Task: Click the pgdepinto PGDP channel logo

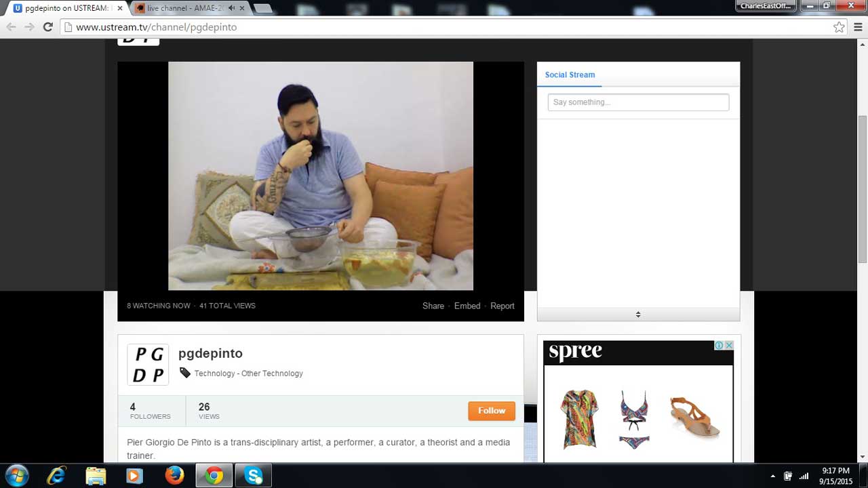Action: point(148,365)
